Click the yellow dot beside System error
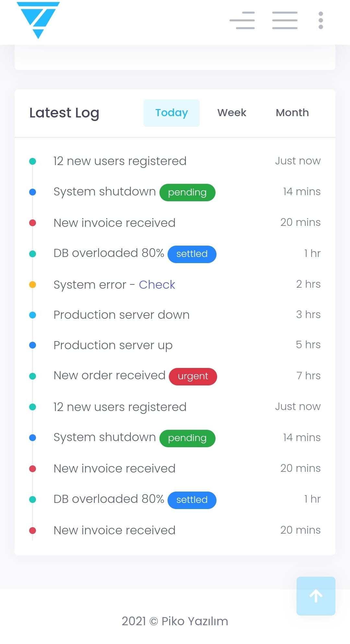The height and width of the screenshot is (644, 350). click(x=32, y=284)
